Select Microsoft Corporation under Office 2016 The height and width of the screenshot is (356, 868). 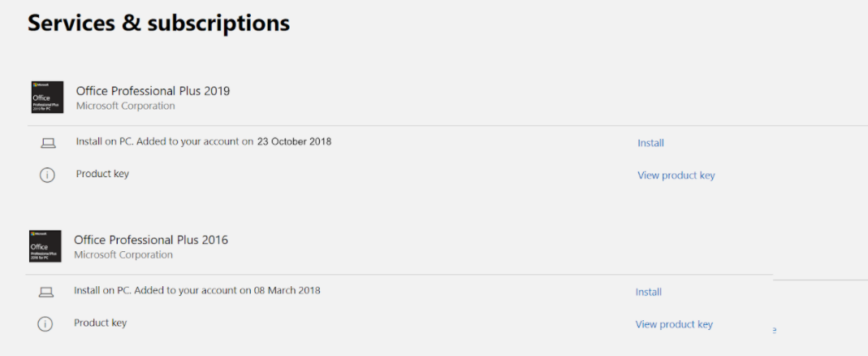[123, 254]
